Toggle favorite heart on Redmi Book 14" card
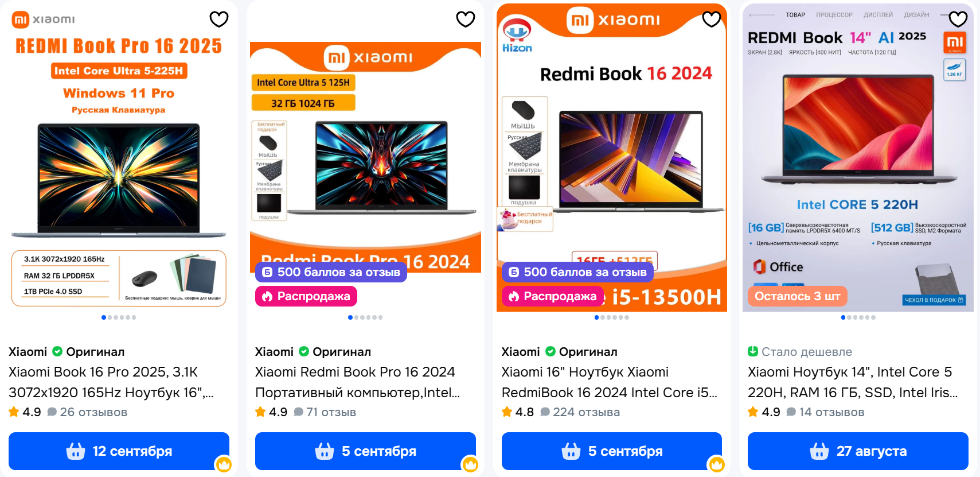The width and height of the screenshot is (980, 477). point(958,20)
